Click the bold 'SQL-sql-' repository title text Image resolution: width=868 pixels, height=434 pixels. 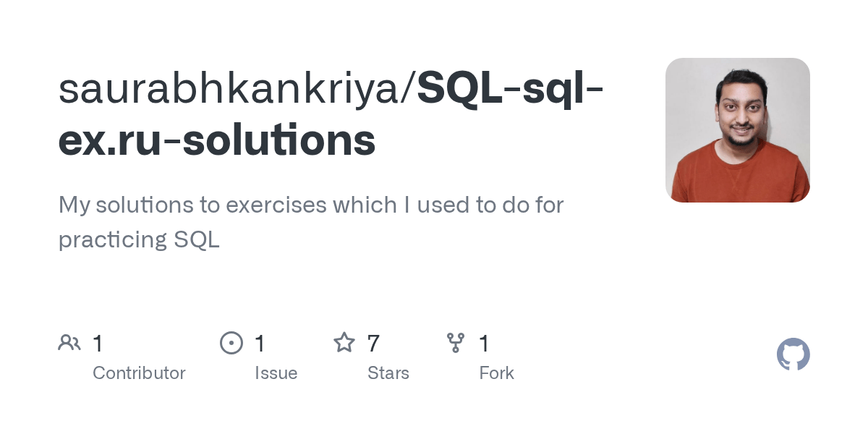[511, 88]
